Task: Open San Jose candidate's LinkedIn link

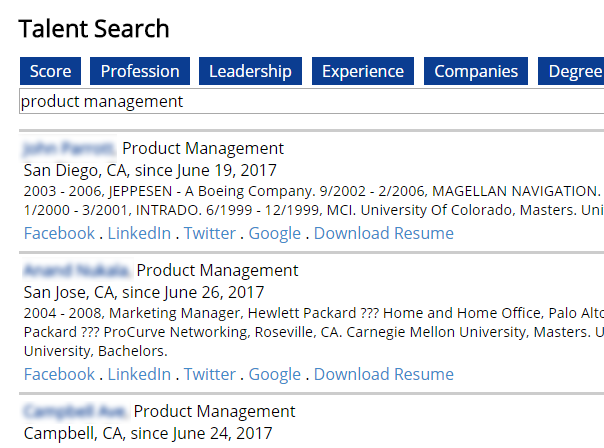Action: point(139,374)
